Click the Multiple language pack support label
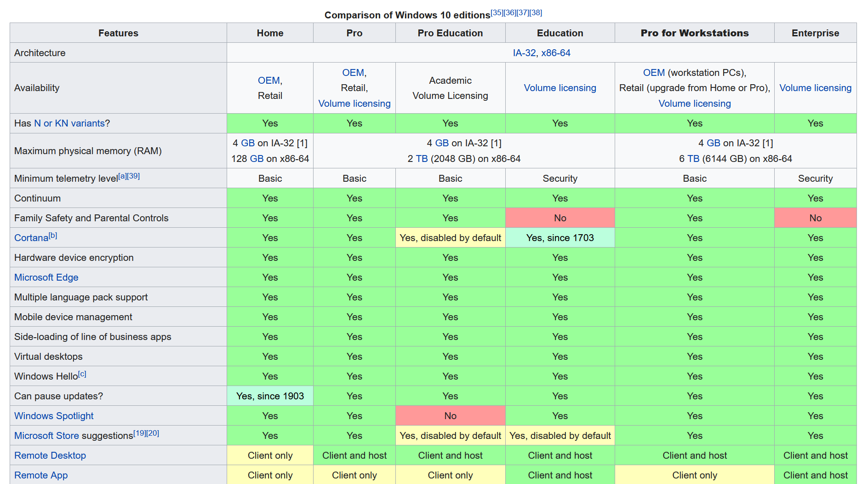Screen dimensions: 868x484 81,297
